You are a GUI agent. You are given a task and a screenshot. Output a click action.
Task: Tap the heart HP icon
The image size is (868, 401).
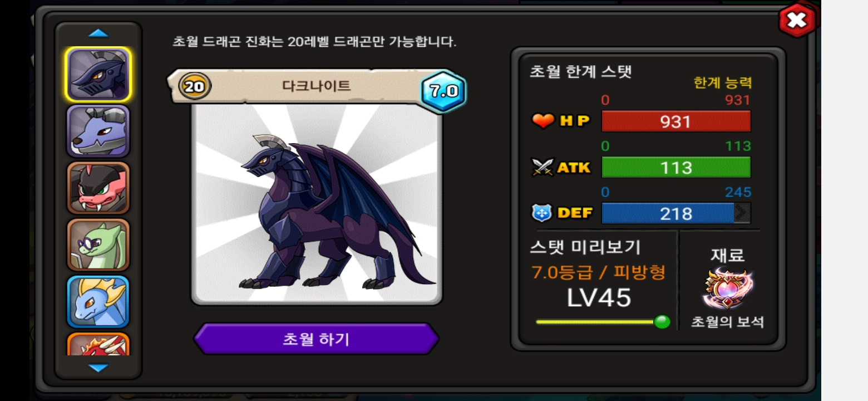[544, 121]
